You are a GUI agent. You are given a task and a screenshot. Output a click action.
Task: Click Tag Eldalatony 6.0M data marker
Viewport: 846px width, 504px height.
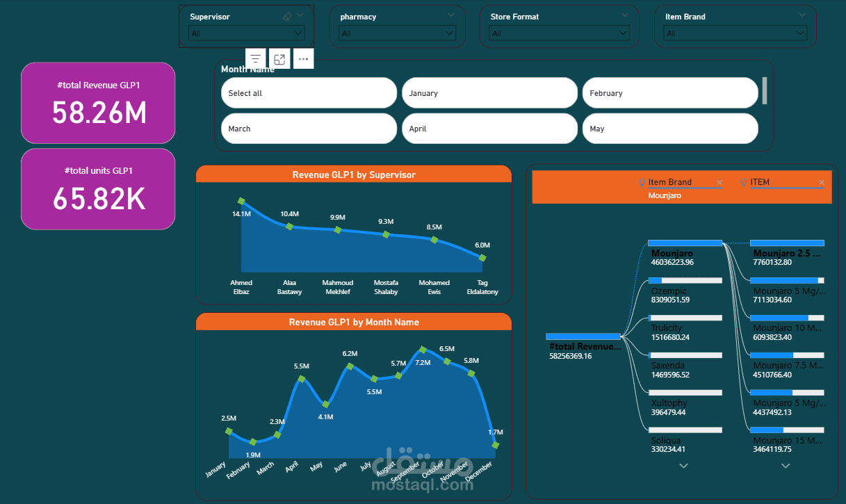(482, 258)
